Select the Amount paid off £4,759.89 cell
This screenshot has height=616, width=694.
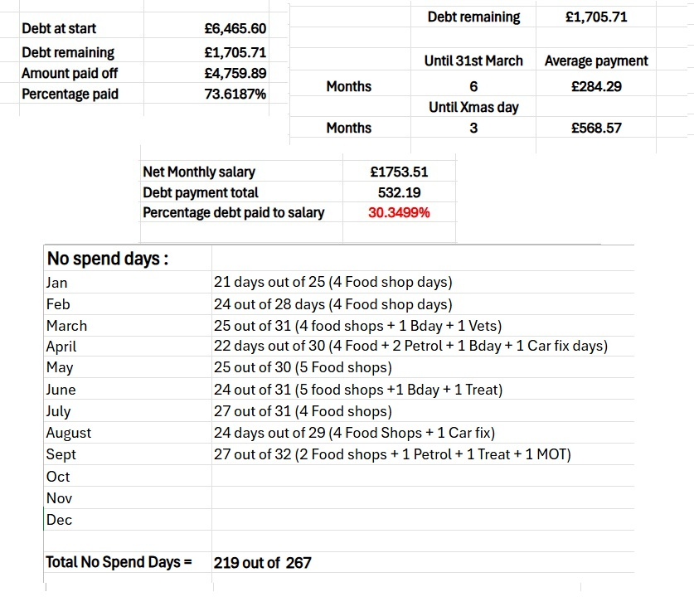coord(235,73)
